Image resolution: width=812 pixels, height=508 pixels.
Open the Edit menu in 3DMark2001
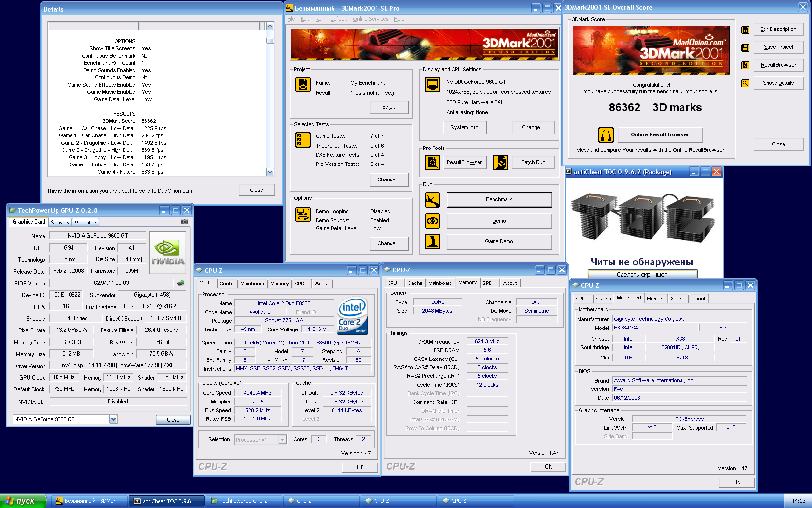click(305, 19)
